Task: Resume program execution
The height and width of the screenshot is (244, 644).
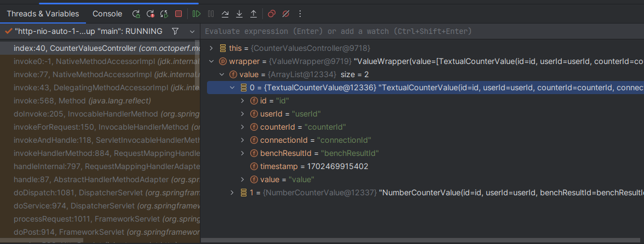Action: tap(197, 14)
